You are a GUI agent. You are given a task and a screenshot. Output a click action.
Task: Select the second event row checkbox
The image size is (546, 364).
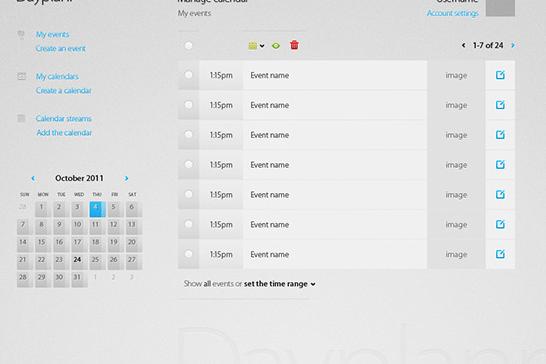click(x=188, y=105)
